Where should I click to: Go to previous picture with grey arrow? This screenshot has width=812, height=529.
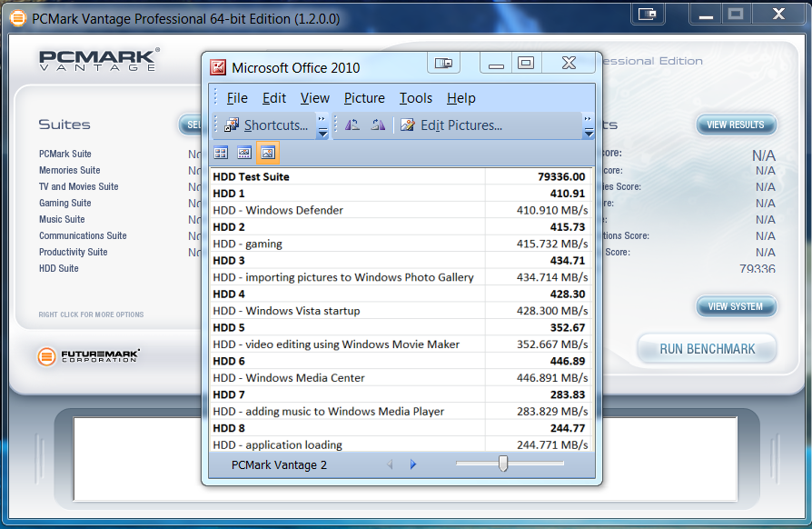coord(390,464)
